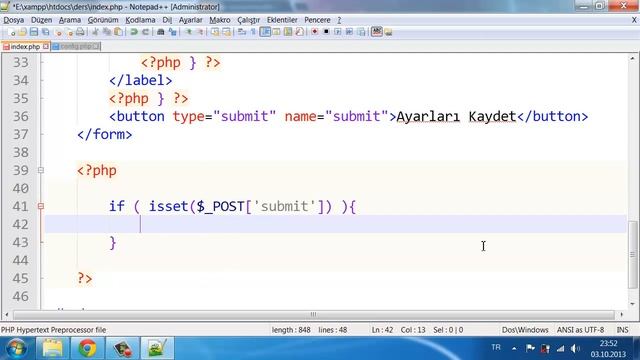Open Google Chrome from the taskbar
The height and width of the screenshot is (360, 640).
(87, 348)
